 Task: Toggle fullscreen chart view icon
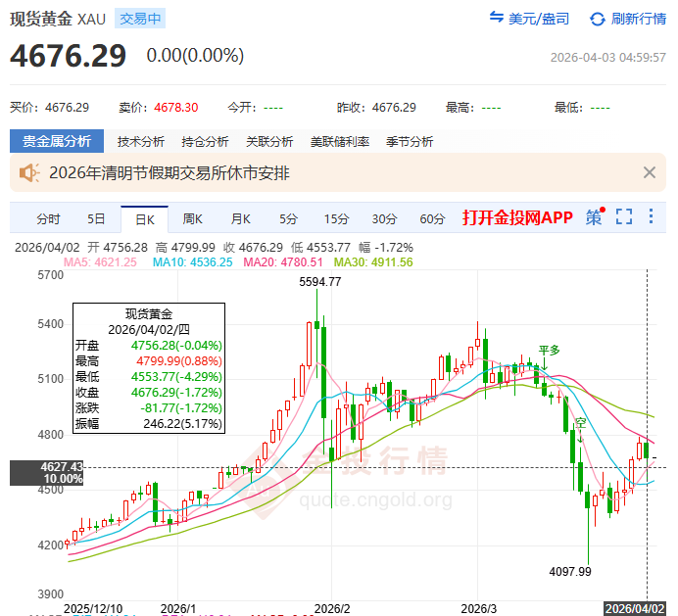point(624,217)
